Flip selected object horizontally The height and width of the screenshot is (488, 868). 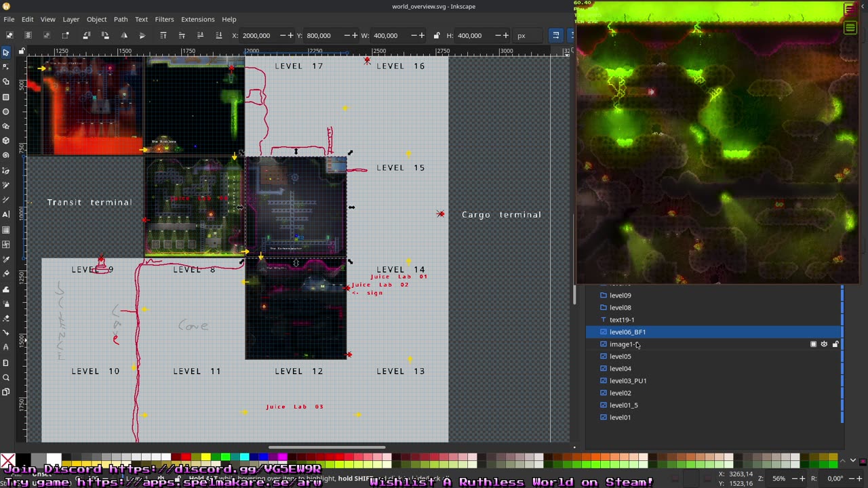pos(124,35)
